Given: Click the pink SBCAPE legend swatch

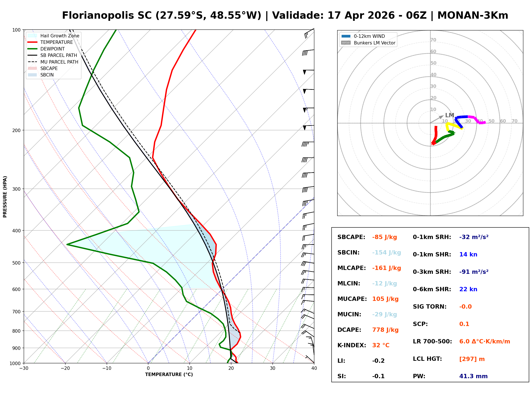Looking at the screenshot, I should click(x=32, y=69).
